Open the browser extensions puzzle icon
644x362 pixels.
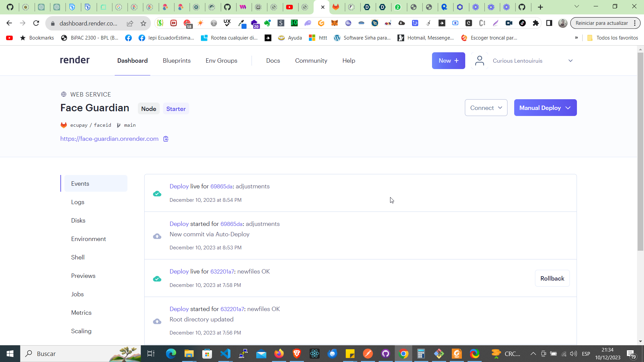(x=536, y=23)
